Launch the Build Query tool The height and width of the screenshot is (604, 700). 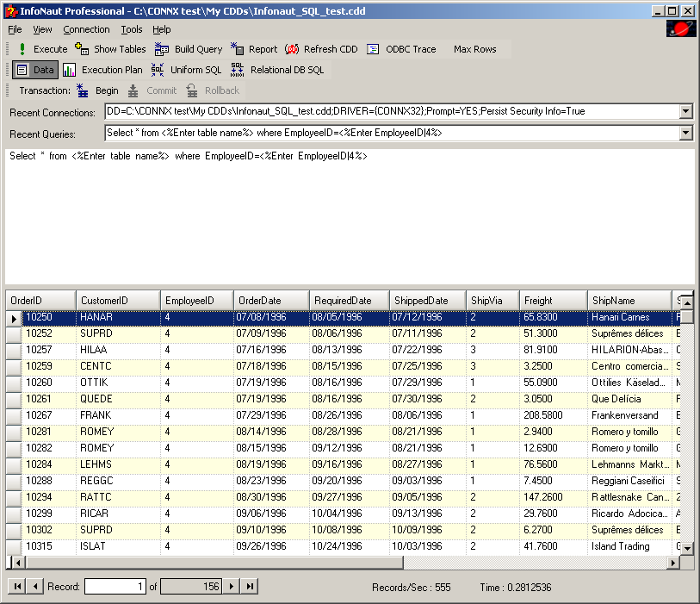pyautogui.click(x=189, y=49)
